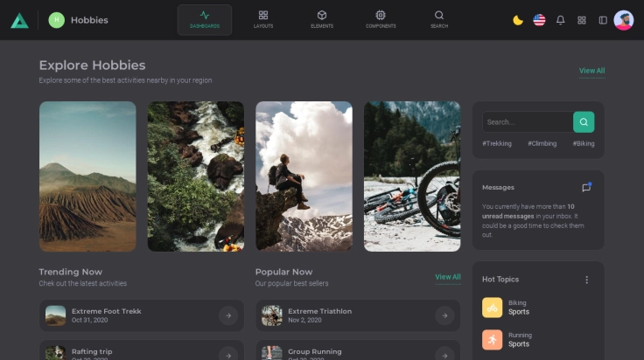
Task: Open the mountain biking photo card
Action: click(x=412, y=177)
